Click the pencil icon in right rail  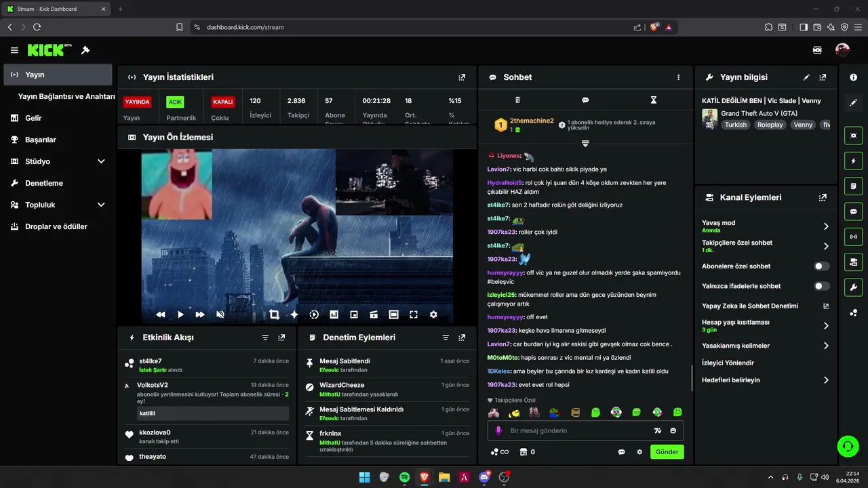pos(853,102)
